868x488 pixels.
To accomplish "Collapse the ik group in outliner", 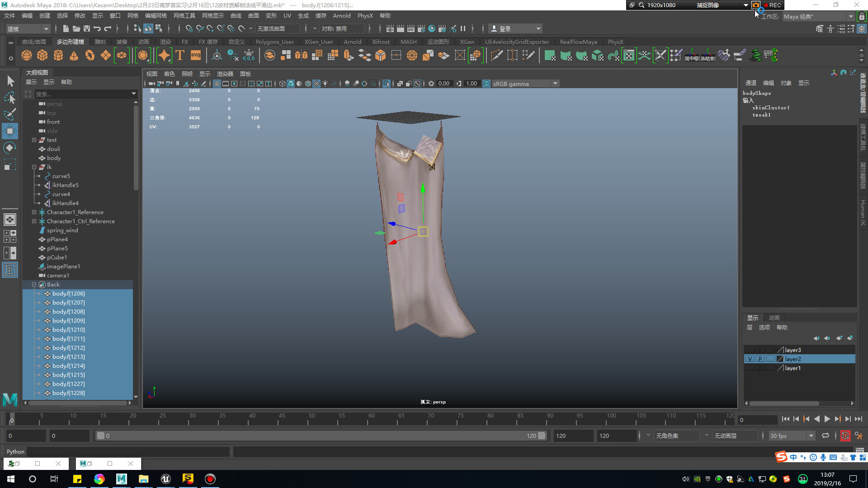I will click(x=34, y=167).
